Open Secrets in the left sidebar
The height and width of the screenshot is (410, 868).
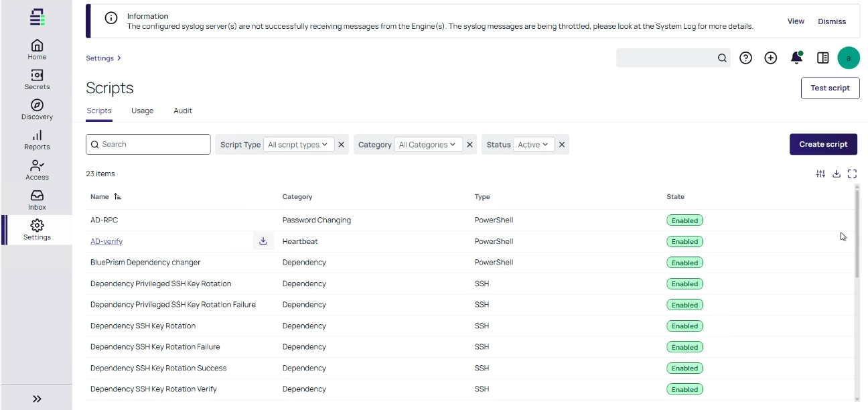point(37,79)
